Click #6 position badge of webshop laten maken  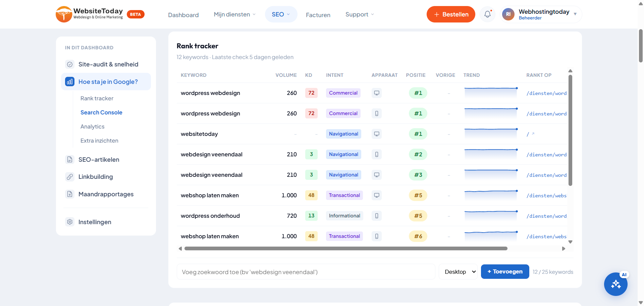[x=418, y=236]
